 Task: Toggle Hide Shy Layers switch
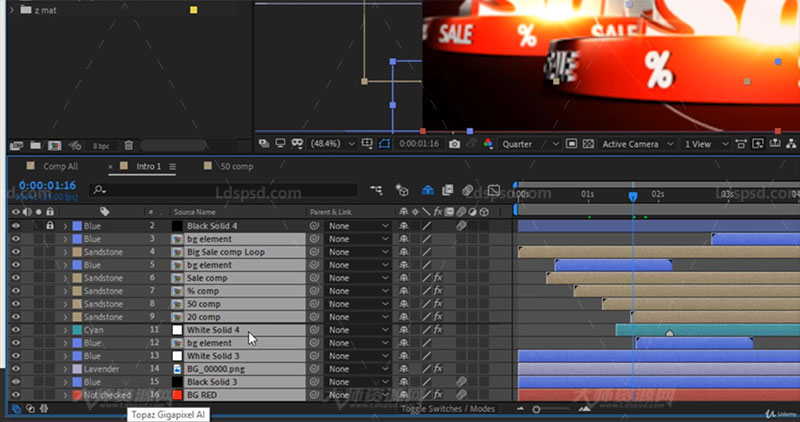(x=428, y=190)
